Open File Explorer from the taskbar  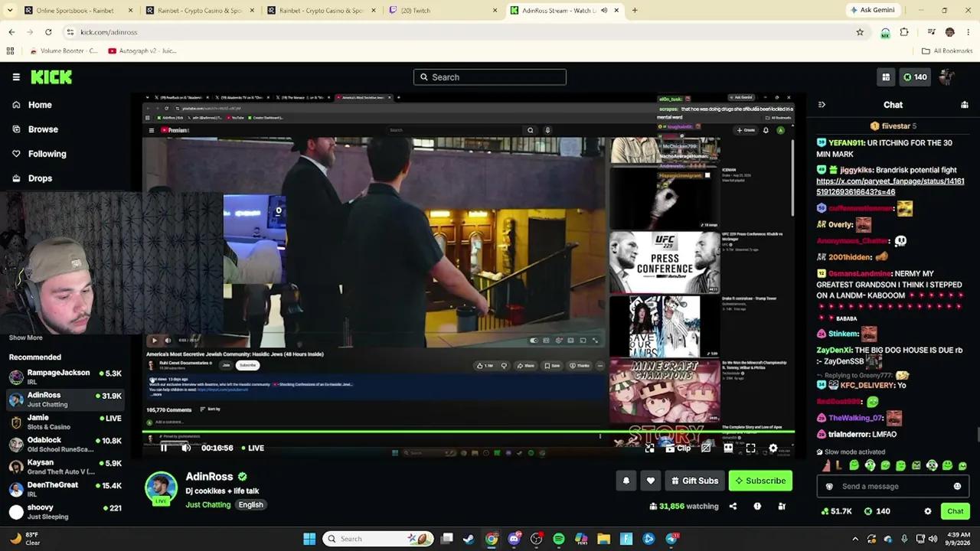click(603, 539)
